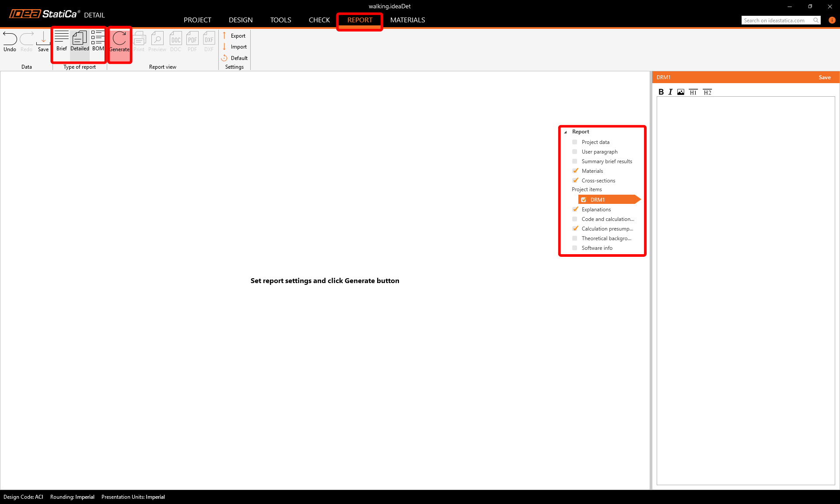Open the CHECK tab
The image size is (840, 504).
319,20
